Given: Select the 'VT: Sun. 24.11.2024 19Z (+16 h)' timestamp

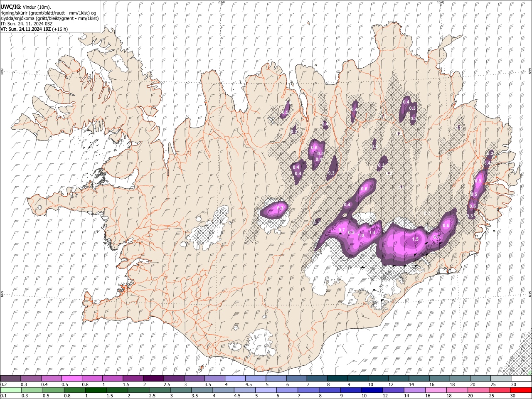Looking at the screenshot, I should [x=34, y=29].
